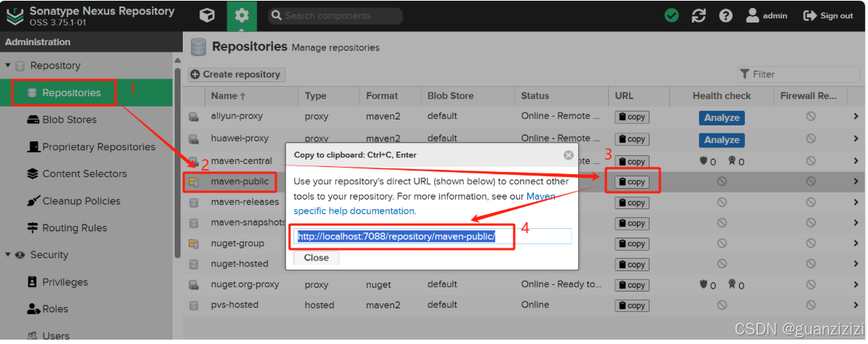Click the Health check column header
The image size is (868, 344).
pyautogui.click(x=722, y=95)
